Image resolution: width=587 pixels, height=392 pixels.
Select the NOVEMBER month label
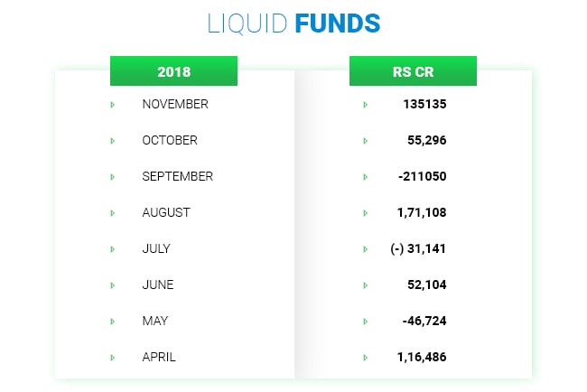click(175, 105)
